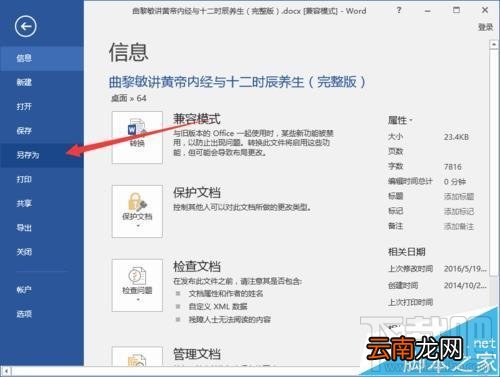Screen dimensions: 500x377
Task: Click 文档属性和作者的姓名 list item
Action: tap(226, 294)
